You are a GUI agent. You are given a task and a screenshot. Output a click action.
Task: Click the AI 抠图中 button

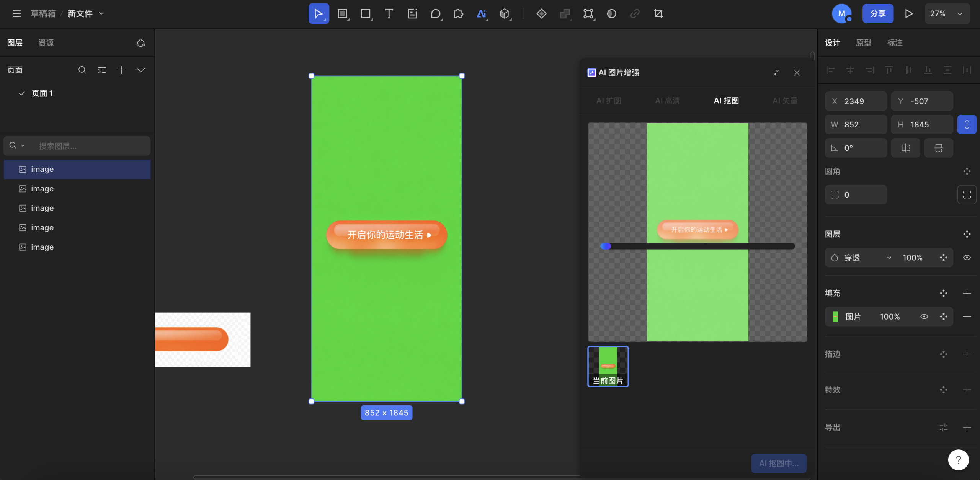(779, 463)
